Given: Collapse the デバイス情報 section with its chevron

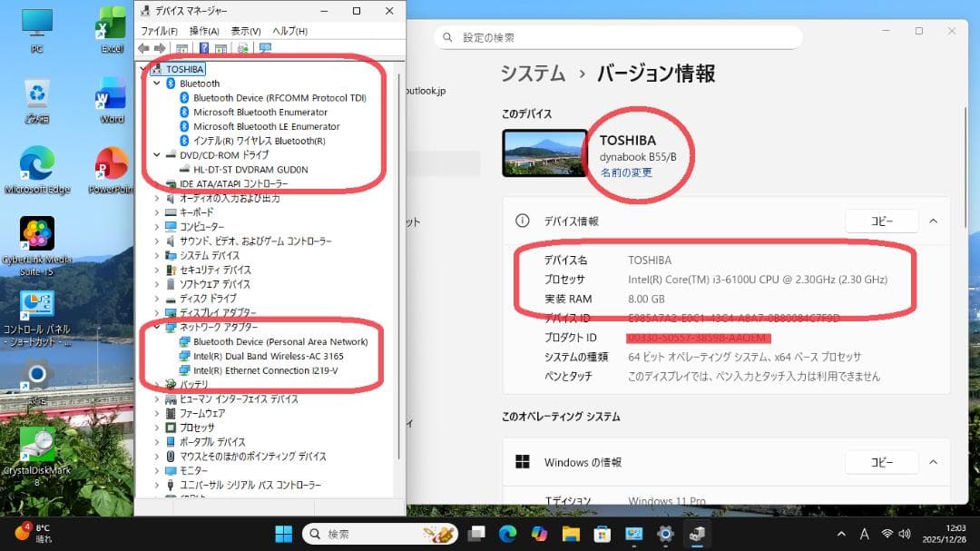Looking at the screenshot, I should pos(933,221).
